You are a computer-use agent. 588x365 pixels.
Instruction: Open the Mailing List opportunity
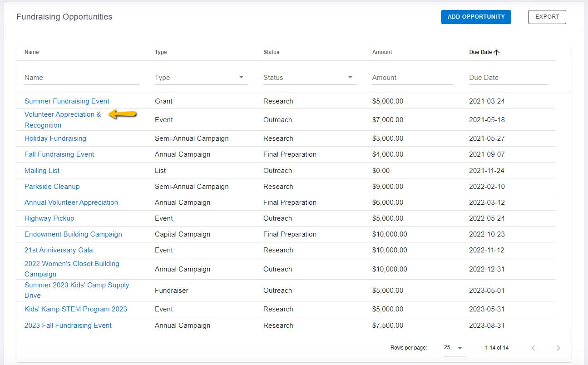(42, 171)
